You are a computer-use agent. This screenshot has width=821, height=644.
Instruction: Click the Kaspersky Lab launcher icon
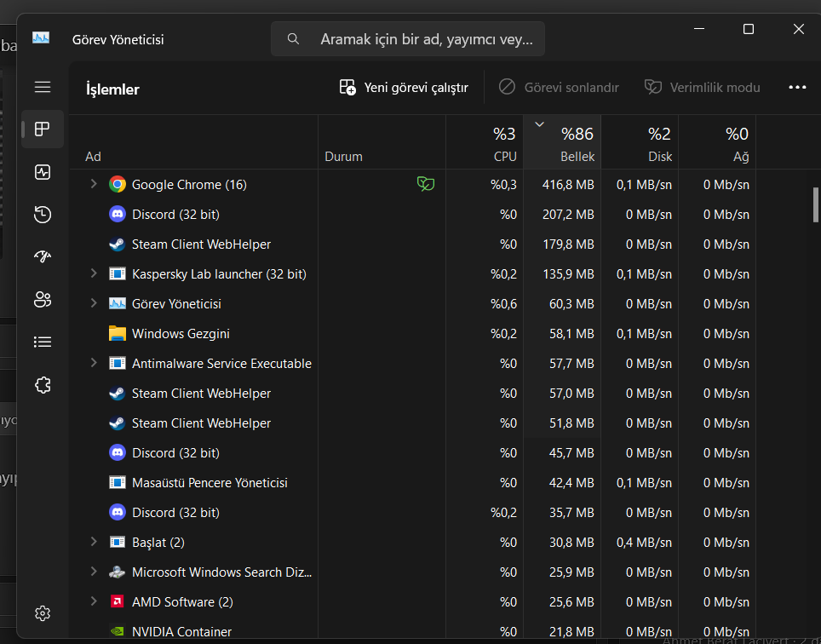point(118,273)
